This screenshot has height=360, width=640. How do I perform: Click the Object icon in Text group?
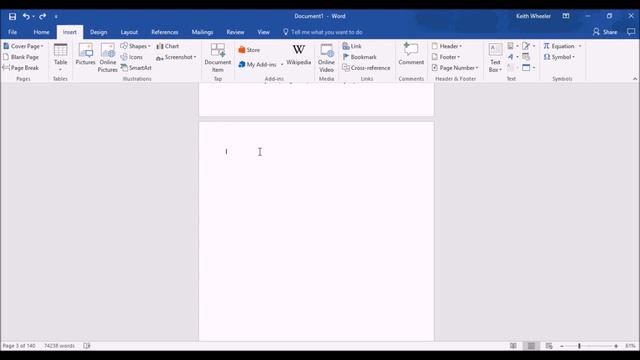(526, 67)
